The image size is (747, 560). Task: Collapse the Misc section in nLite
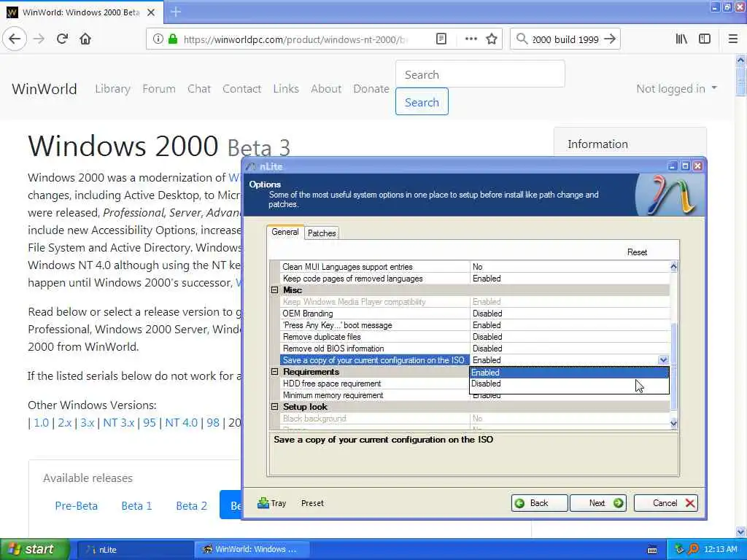275,290
